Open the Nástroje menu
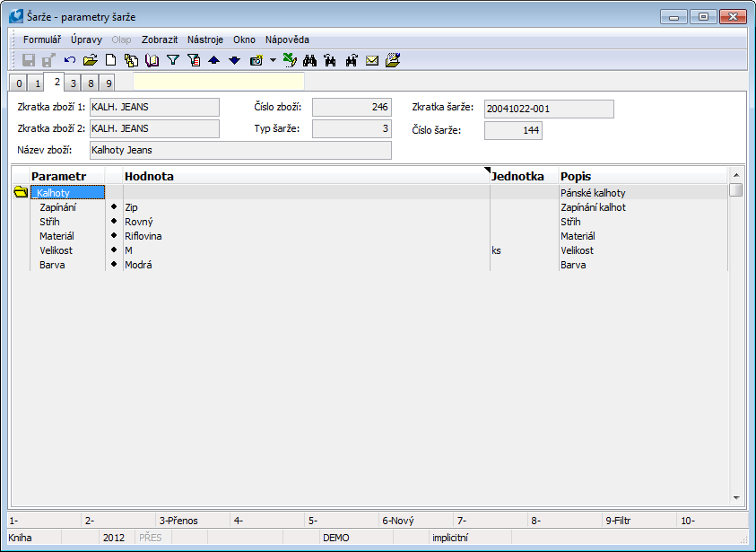The width and height of the screenshot is (756, 552). point(205,39)
